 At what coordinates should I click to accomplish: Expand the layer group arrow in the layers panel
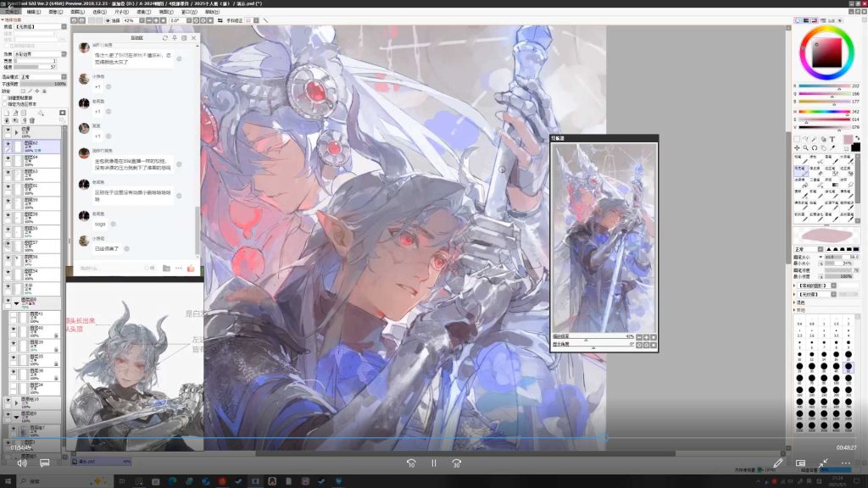click(16, 132)
